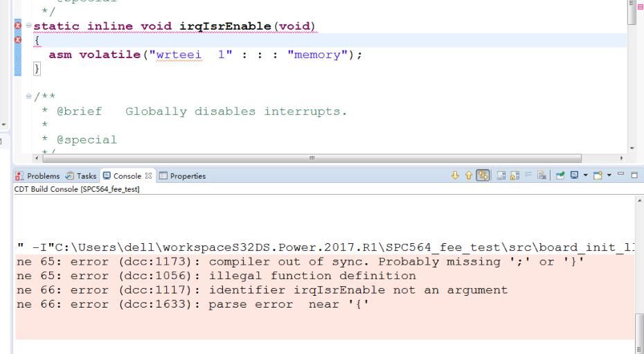644x354 pixels.
Task: Click the closing brace of irqIsrEnable
Action: pos(37,69)
